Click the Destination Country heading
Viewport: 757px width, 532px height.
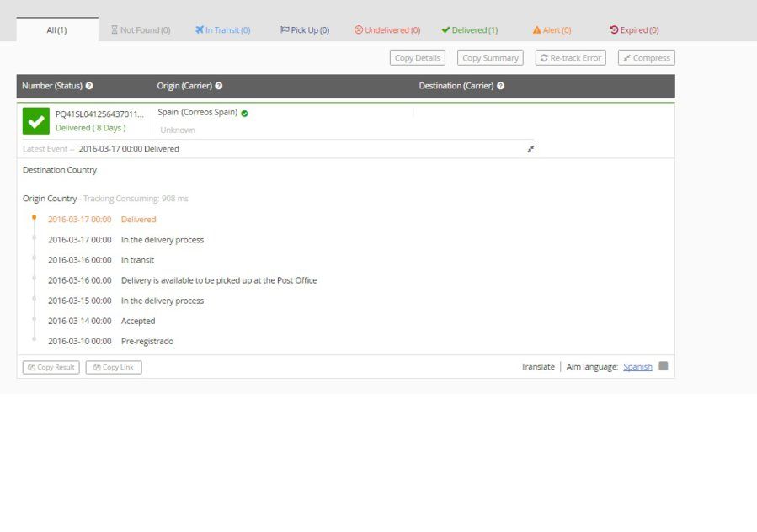click(60, 170)
